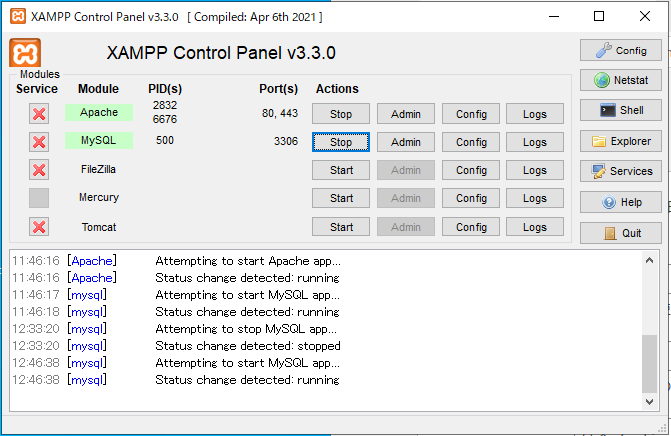The width and height of the screenshot is (671, 436).
Task: Open Config from the right sidebar
Action: pos(620,50)
